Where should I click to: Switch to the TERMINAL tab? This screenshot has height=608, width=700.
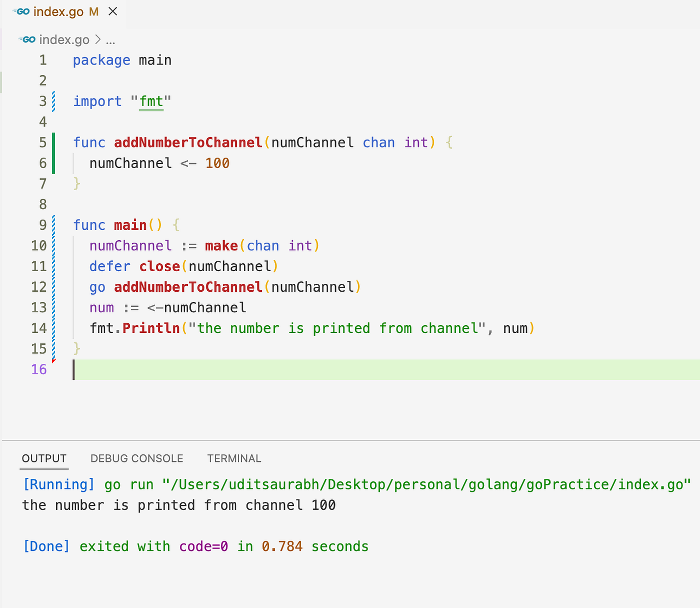pos(233,458)
